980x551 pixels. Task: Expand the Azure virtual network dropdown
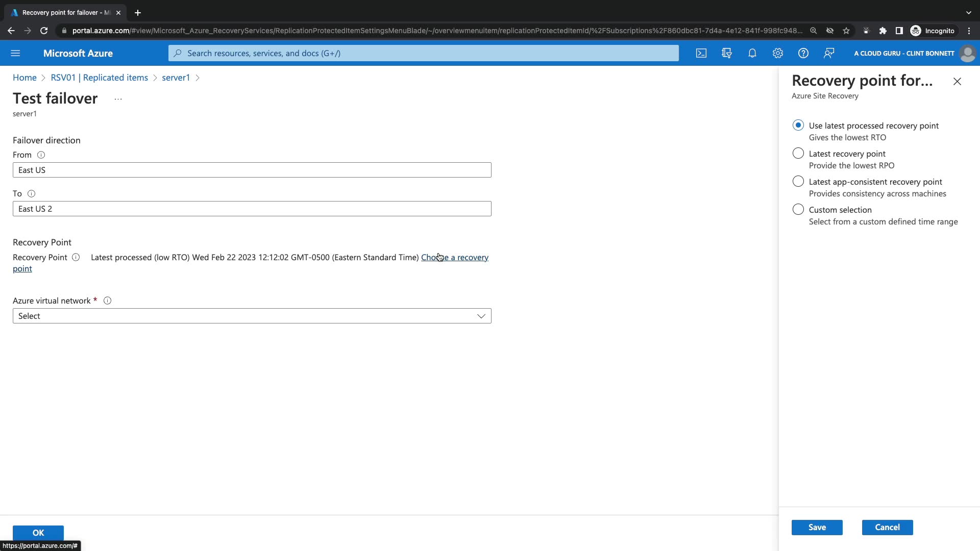252,316
